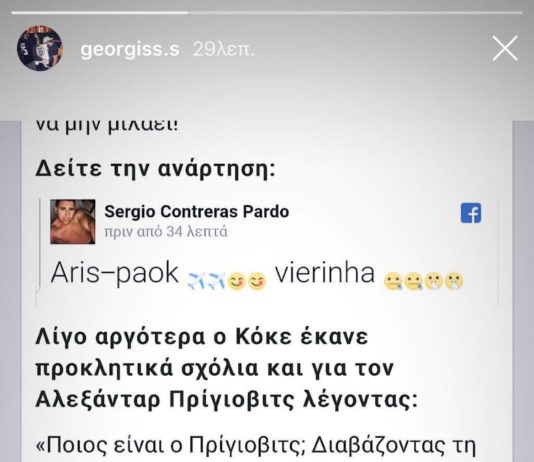Click the 'Aris–paok' post text
The height and width of the screenshot is (462, 534).
coord(115,273)
